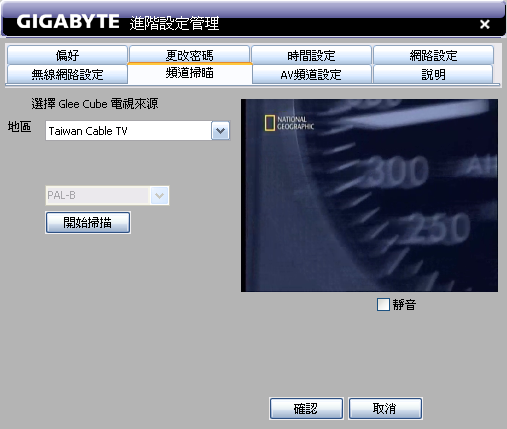Select the 無線網路設定 tab
Screen dimensions: 507x429
click(67, 74)
